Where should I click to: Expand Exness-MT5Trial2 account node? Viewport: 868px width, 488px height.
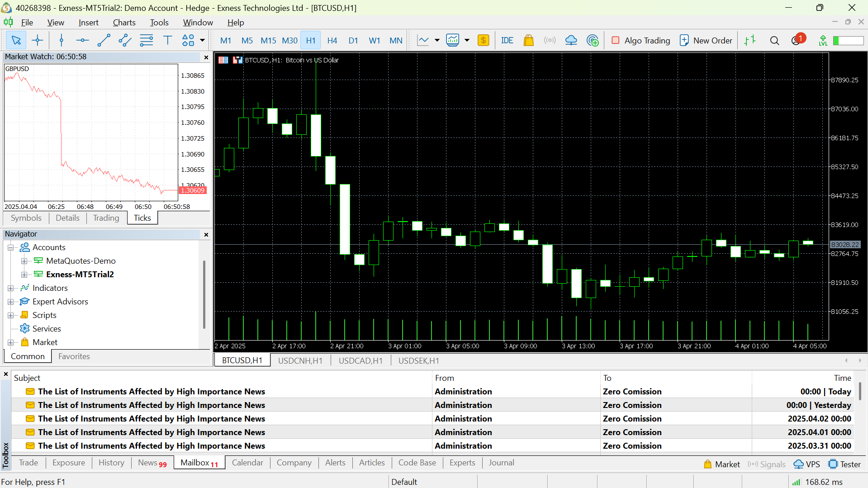coord(24,275)
